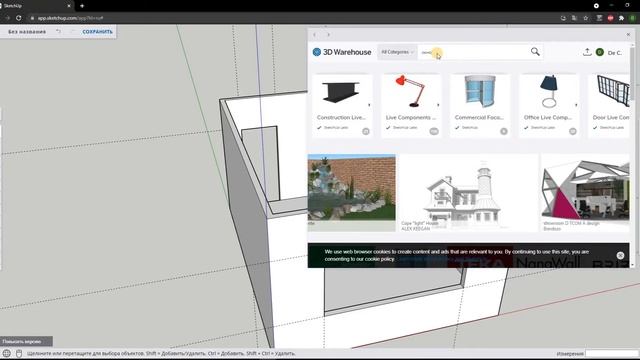Open the Live Components collection with red lamp
The width and height of the screenshot is (640, 360).
click(x=411, y=106)
